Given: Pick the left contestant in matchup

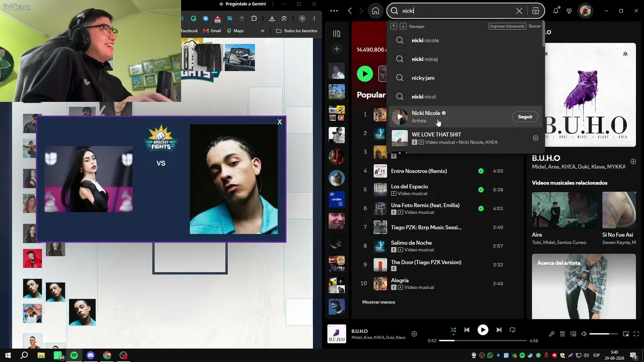Looking at the screenshot, I should tap(89, 179).
